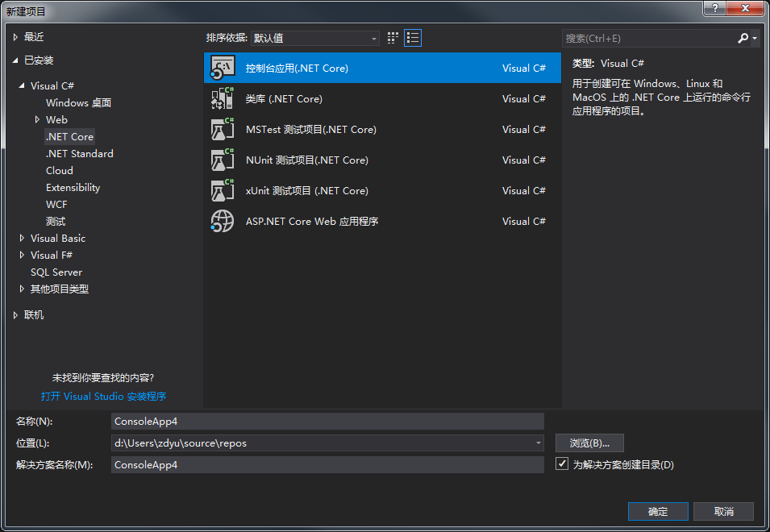
Task: Select the Cloud category
Action: (60, 170)
